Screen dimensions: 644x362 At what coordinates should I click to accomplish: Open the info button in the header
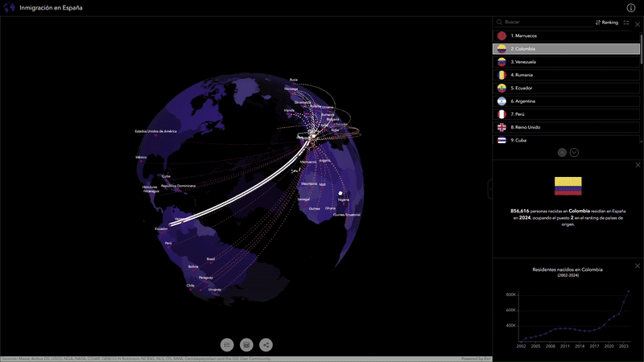coord(631,8)
